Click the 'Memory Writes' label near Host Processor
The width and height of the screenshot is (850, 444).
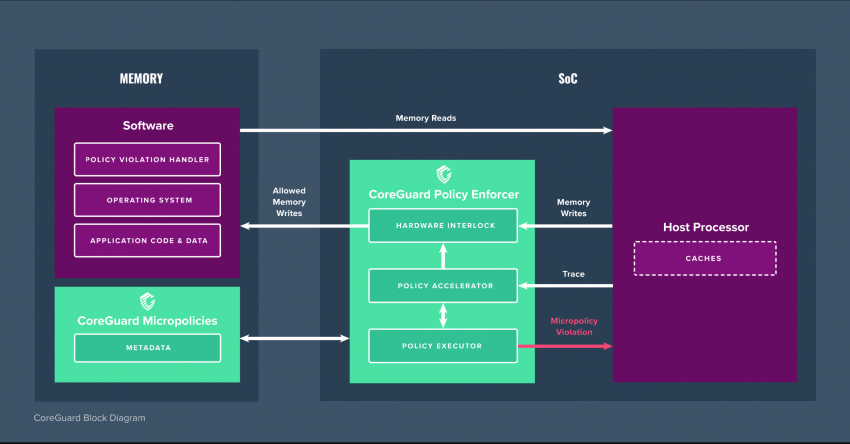pyautogui.click(x=574, y=208)
